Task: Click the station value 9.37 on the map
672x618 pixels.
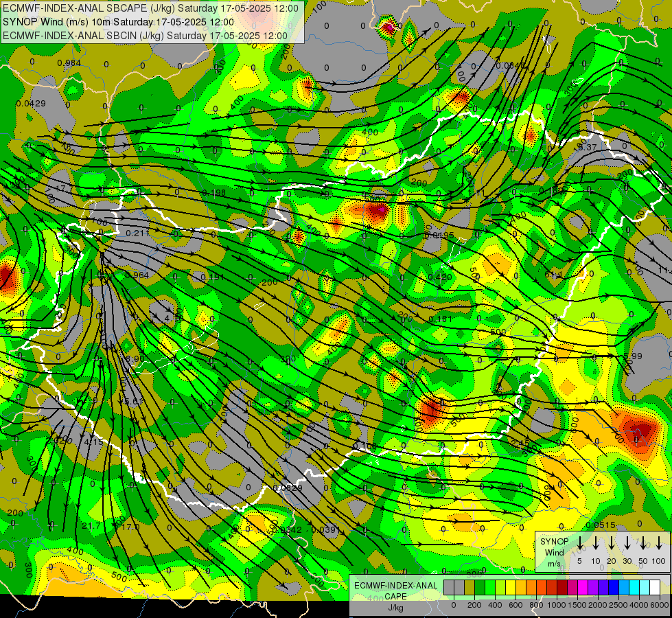Action: (588, 147)
